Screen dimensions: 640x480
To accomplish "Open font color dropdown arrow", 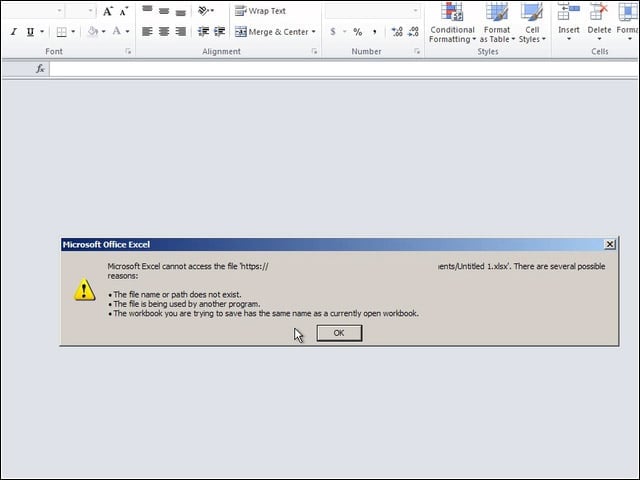I will coord(127,32).
